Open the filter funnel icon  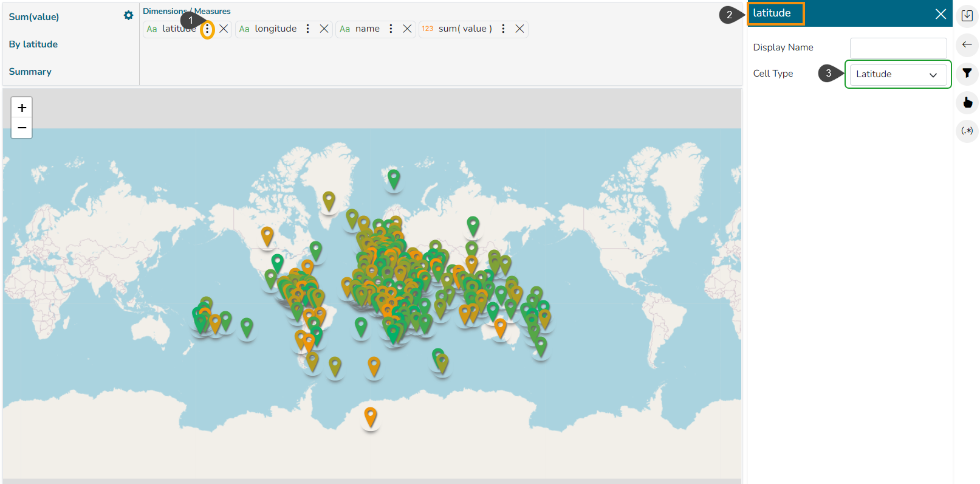(967, 73)
